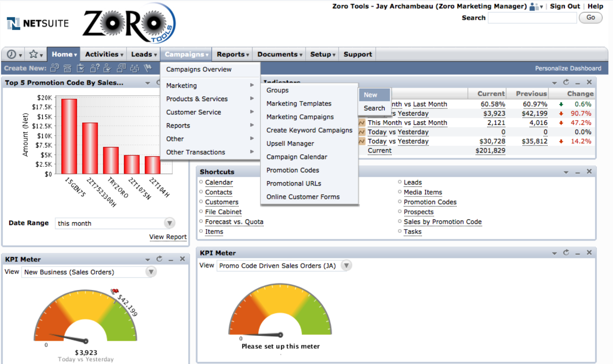Open the Promo Code Driven Sales Orders dropdown

click(x=346, y=265)
